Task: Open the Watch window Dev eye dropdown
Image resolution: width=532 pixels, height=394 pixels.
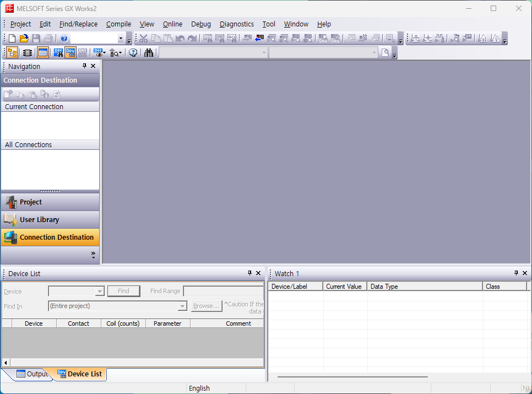Action: pos(100,52)
